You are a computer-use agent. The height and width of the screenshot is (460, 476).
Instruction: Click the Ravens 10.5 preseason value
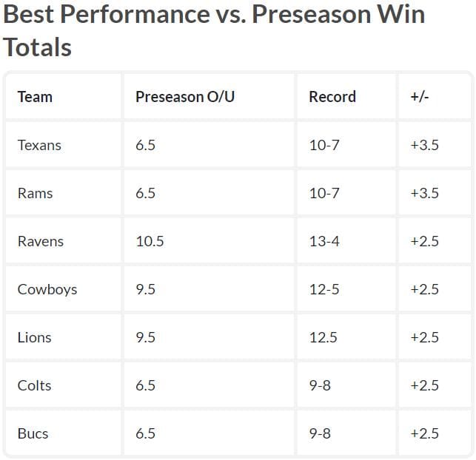[x=150, y=241]
